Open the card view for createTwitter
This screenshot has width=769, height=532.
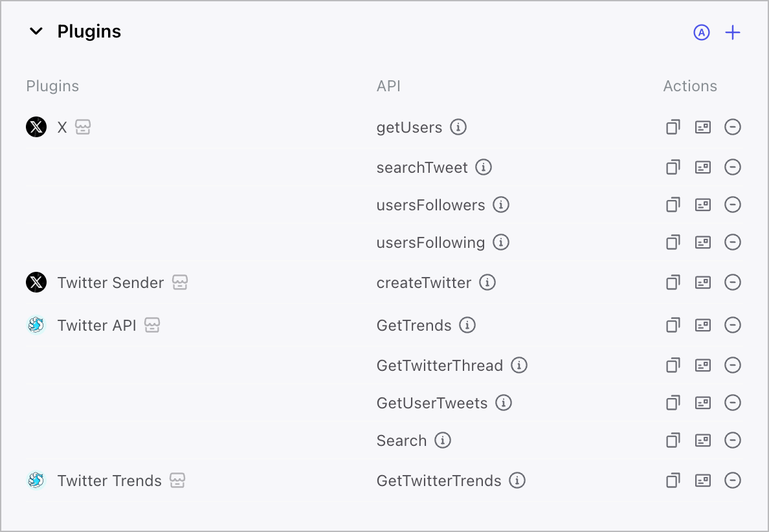(702, 282)
